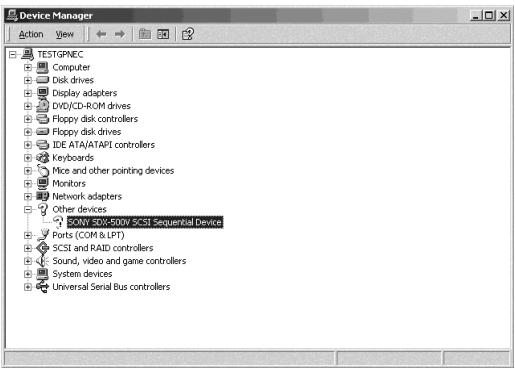Click the System devices icon

tap(42, 274)
